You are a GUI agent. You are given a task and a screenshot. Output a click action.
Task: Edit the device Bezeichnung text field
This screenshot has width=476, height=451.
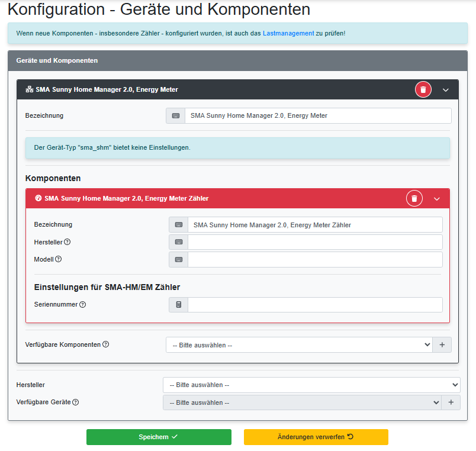318,115
